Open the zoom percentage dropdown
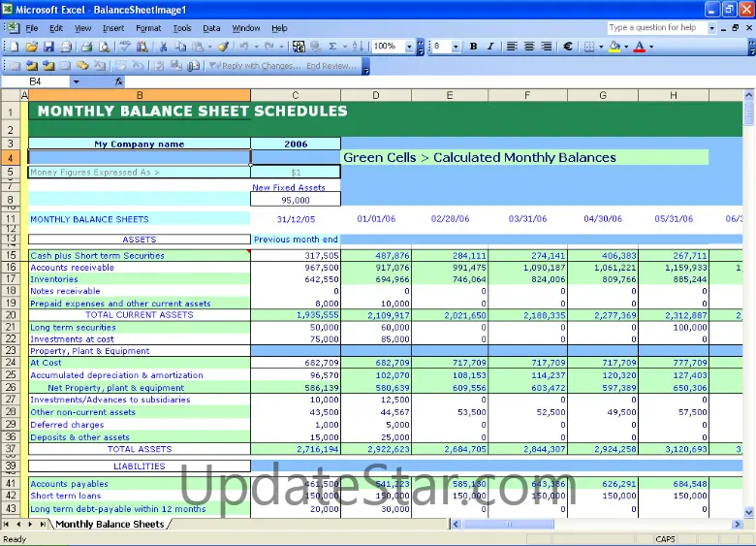The width and height of the screenshot is (756, 546). (x=408, y=47)
